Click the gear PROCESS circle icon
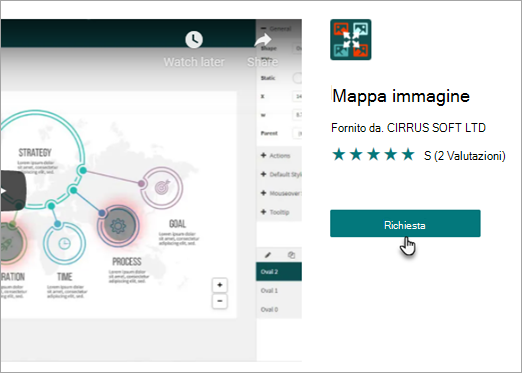Screen dimensions: 522x373 [118, 226]
